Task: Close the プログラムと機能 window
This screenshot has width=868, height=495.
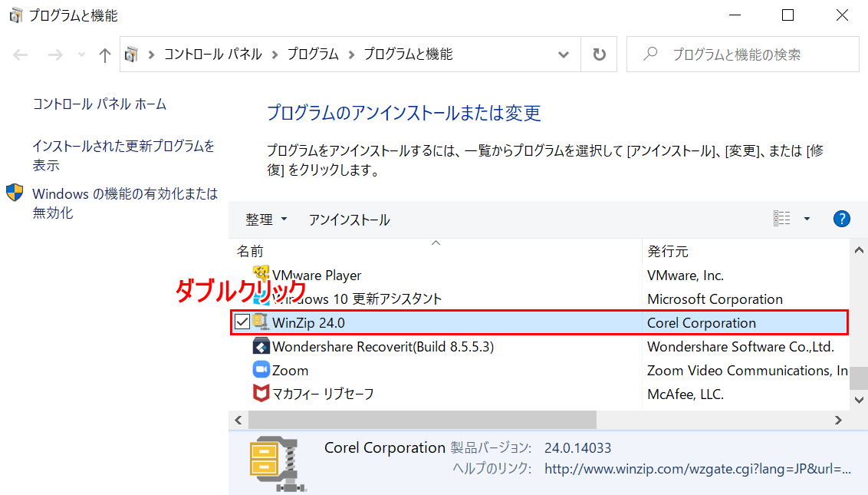Action: pos(842,15)
